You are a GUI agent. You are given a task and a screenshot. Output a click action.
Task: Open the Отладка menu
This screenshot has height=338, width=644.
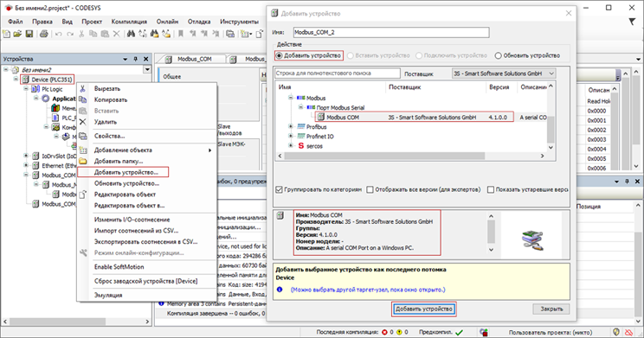[x=199, y=22]
